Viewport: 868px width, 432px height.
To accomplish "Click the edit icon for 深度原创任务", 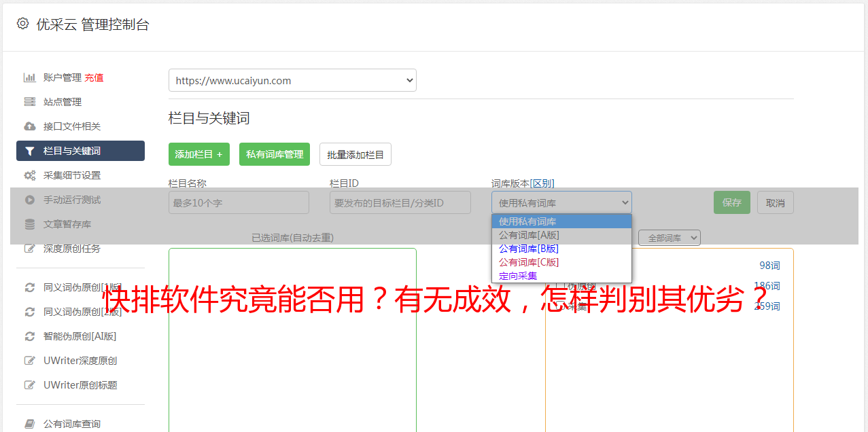I will [x=30, y=249].
